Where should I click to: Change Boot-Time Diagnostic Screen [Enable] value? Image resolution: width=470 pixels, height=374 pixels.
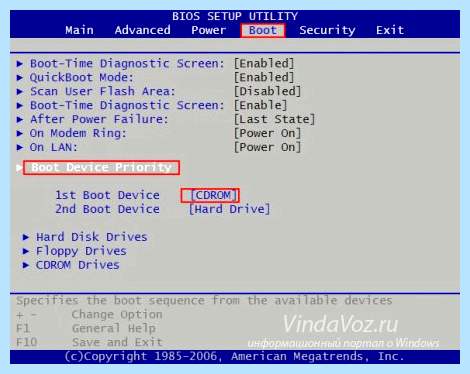click(260, 105)
